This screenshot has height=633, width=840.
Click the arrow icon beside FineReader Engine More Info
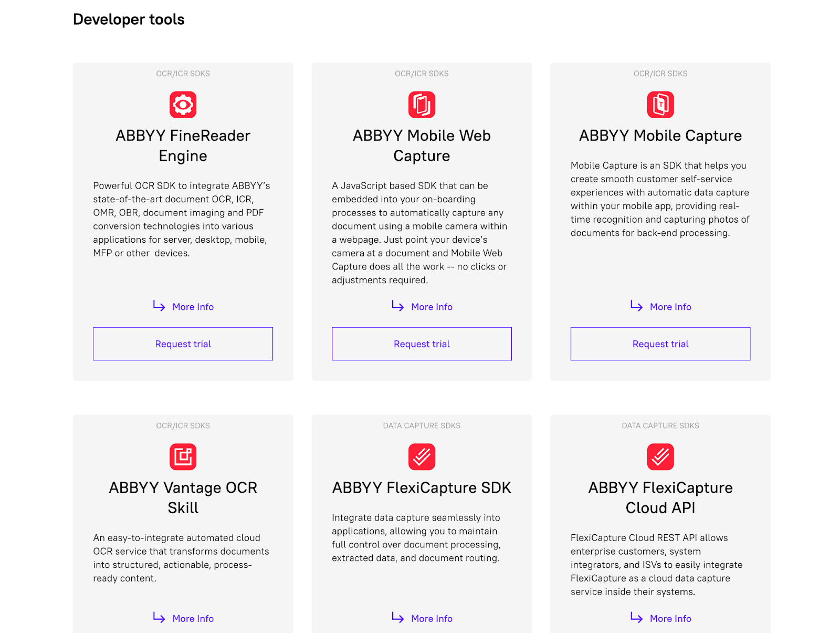[x=159, y=306]
